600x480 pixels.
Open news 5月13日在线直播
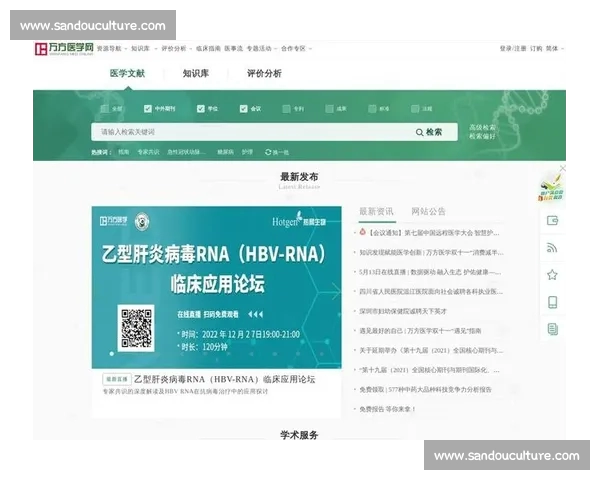430,272
